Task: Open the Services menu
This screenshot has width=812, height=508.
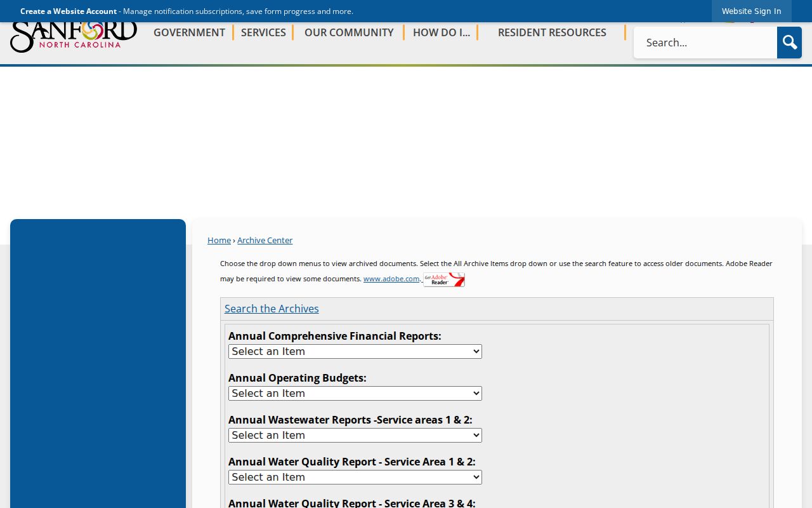Action: (263, 32)
